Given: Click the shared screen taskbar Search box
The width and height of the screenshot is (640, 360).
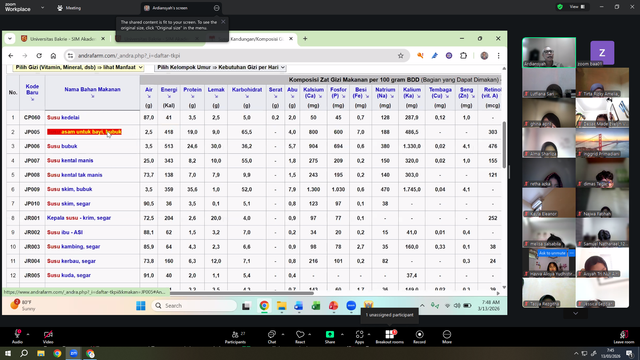Looking at the screenshot, I should click(x=194, y=306).
